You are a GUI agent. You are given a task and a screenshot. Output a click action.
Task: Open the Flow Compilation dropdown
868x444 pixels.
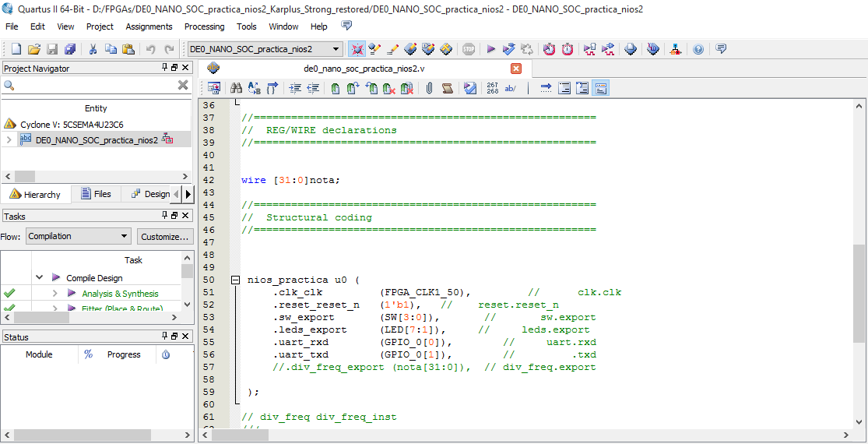coord(78,236)
